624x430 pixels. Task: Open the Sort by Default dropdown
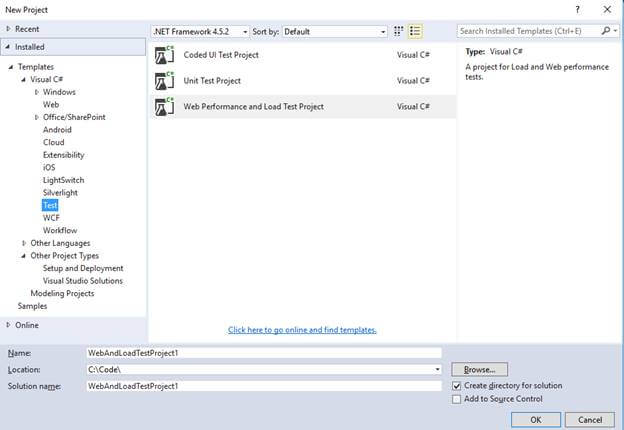pos(335,31)
